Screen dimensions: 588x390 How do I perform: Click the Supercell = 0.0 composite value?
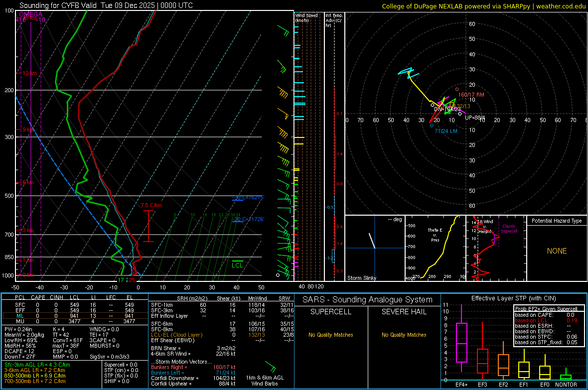(x=121, y=365)
